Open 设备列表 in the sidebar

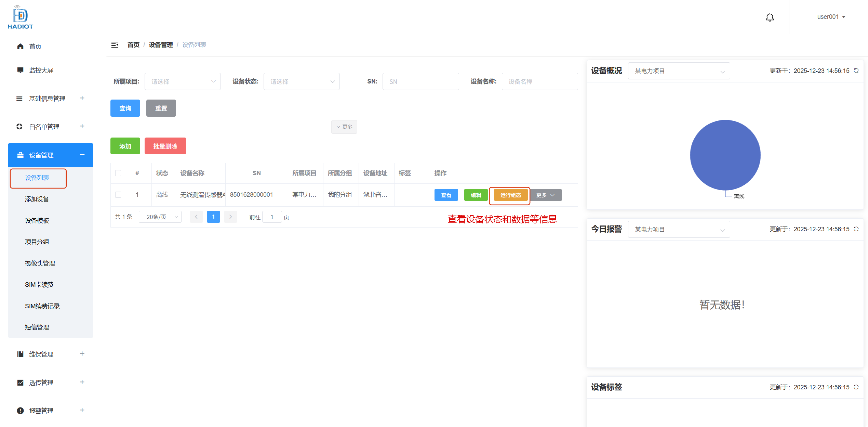pos(37,178)
